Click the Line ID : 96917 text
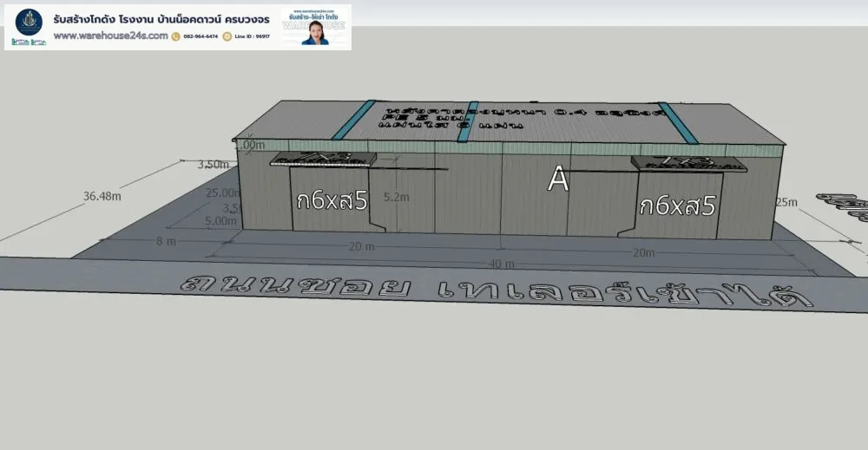The height and width of the screenshot is (450, 868). pos(252,36)
